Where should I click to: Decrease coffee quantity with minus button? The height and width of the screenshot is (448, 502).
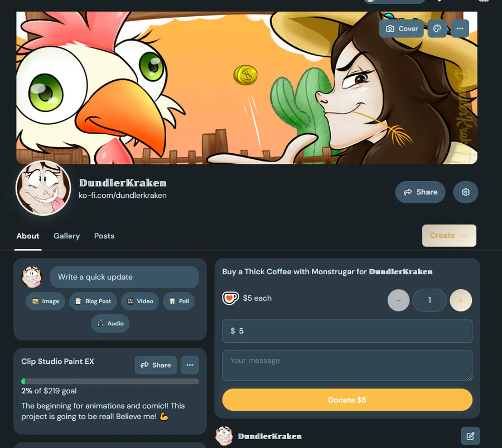399,300
